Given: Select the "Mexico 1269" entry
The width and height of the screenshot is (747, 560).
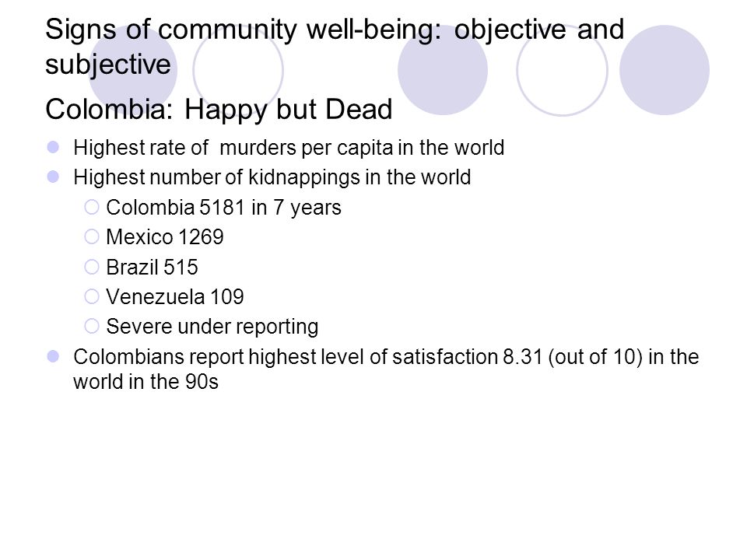Looking at the screenshot, I should (165, 236).
